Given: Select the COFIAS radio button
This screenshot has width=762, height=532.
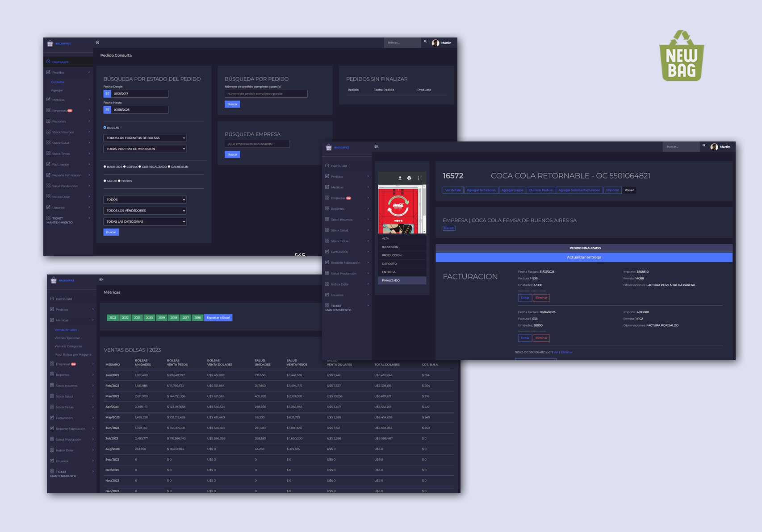Looking at the screenshot, I should (x=125, y=166).
